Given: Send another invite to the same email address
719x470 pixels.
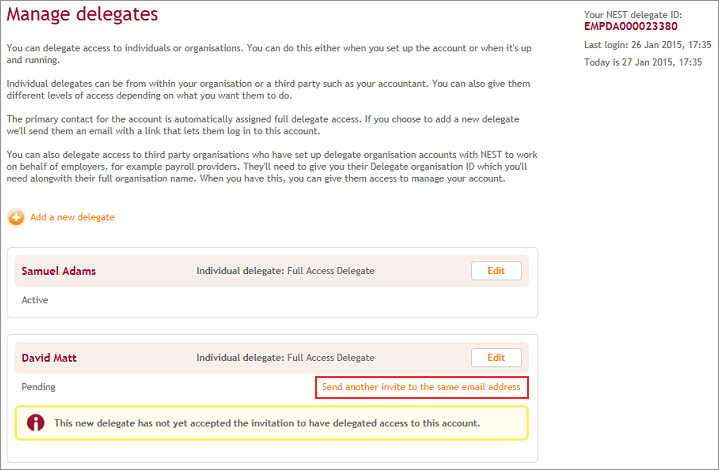Looking at the screenshot, I should click(x=421, y=387).
